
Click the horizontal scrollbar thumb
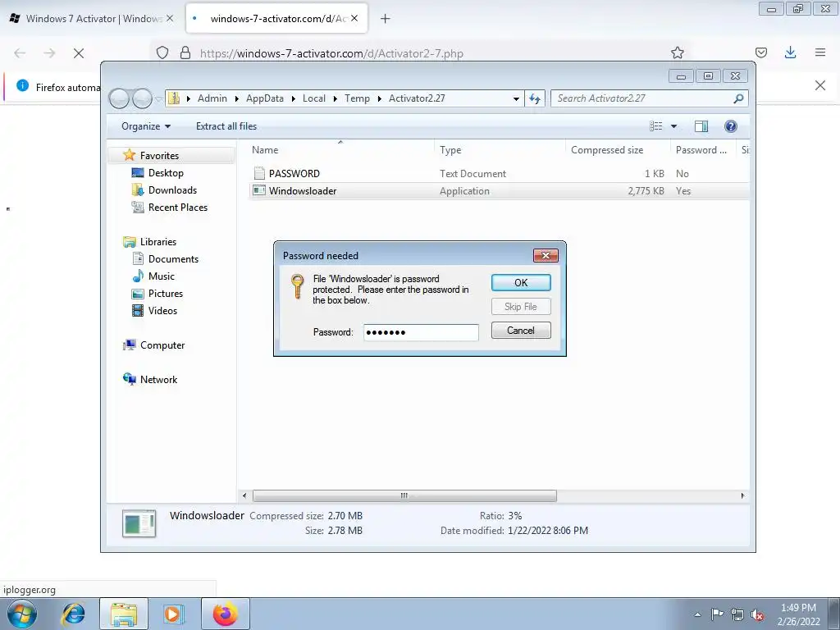click(404, 496)
